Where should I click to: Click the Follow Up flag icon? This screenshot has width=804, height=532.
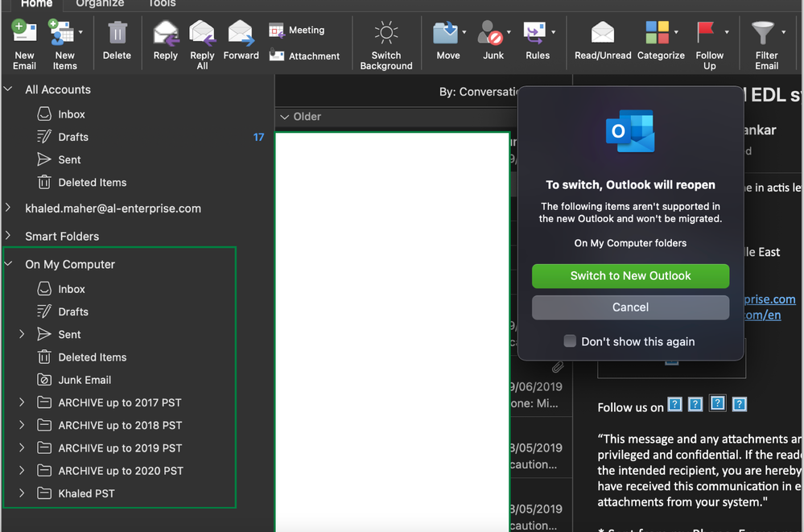(706, 32)
